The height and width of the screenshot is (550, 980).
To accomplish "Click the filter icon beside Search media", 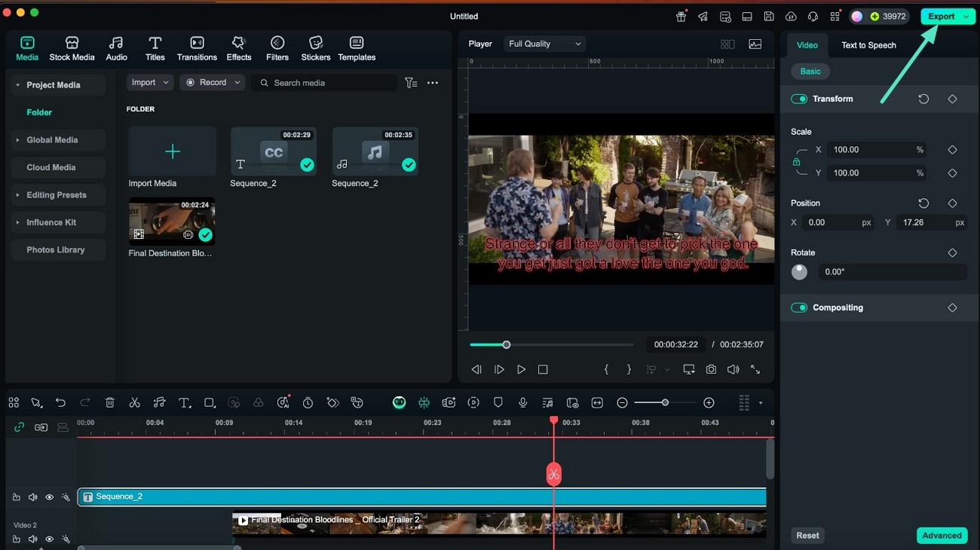I will [x=411, y=83].
